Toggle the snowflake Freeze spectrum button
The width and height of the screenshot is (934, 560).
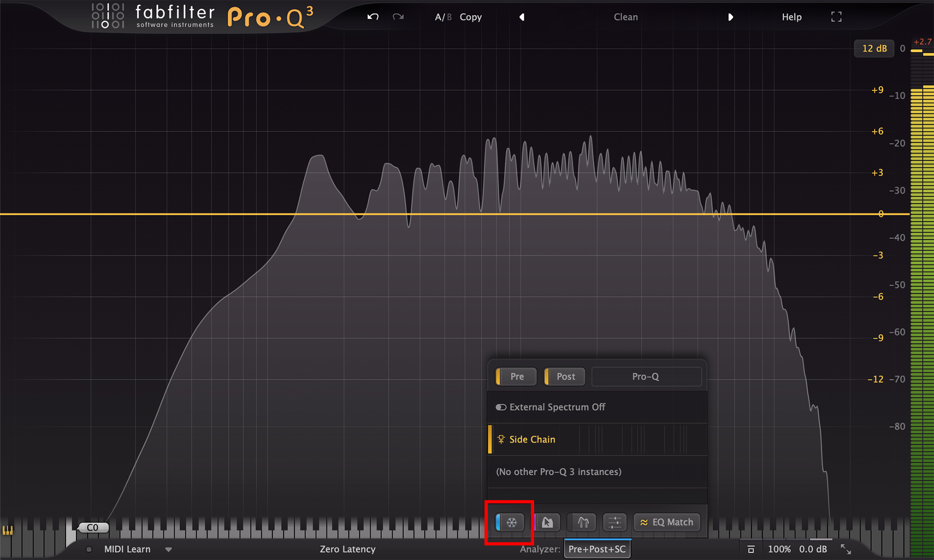(x=510, y=522)
